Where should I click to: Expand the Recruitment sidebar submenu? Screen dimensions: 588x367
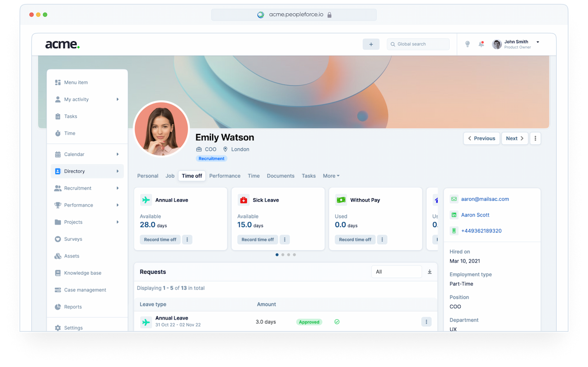(118, 188)
